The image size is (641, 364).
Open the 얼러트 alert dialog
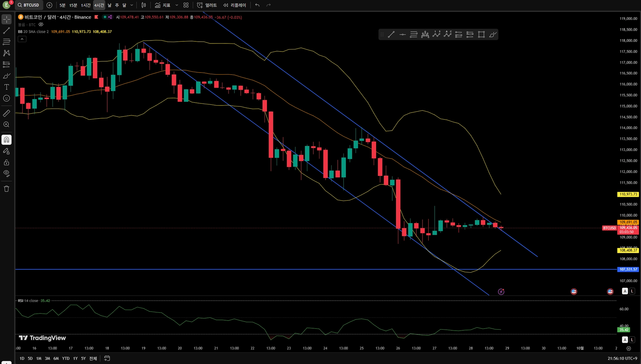click(x=207, y=5)
